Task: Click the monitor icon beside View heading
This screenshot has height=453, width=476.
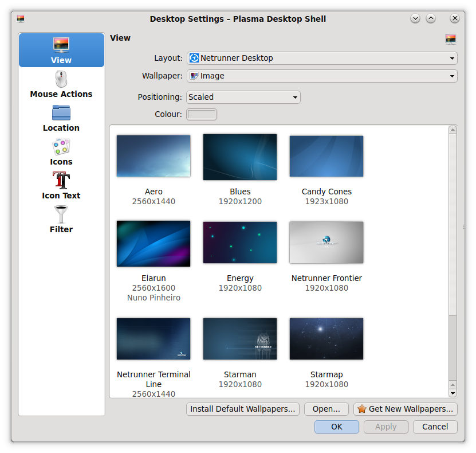Action: pyautogui.click(x=451, y=39)
